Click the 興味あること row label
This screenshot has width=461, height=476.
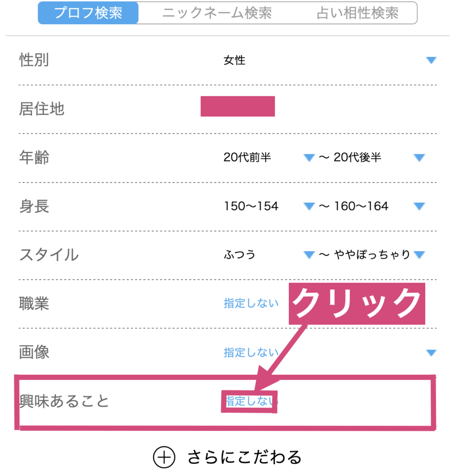[64, 401]
